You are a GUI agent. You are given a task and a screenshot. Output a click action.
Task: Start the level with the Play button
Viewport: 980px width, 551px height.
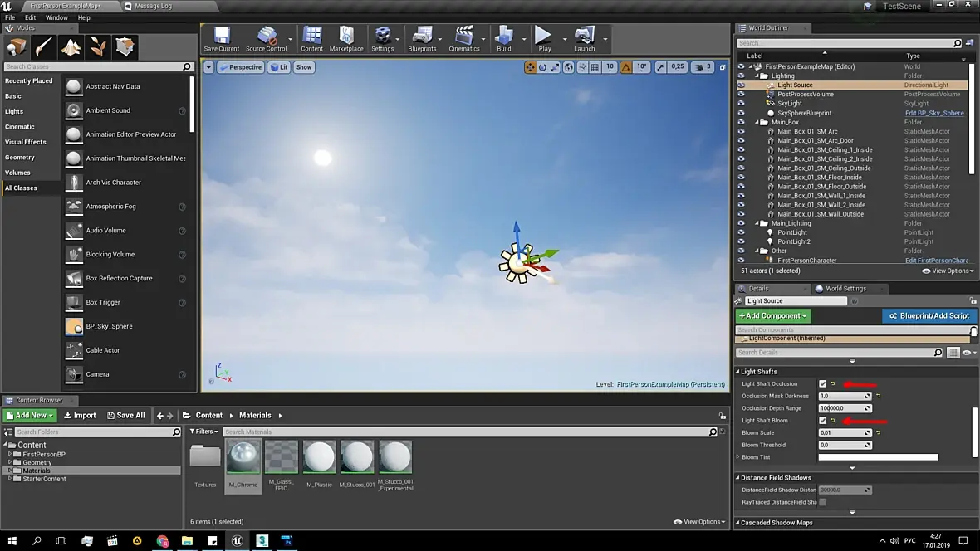(x=544, y=39)
